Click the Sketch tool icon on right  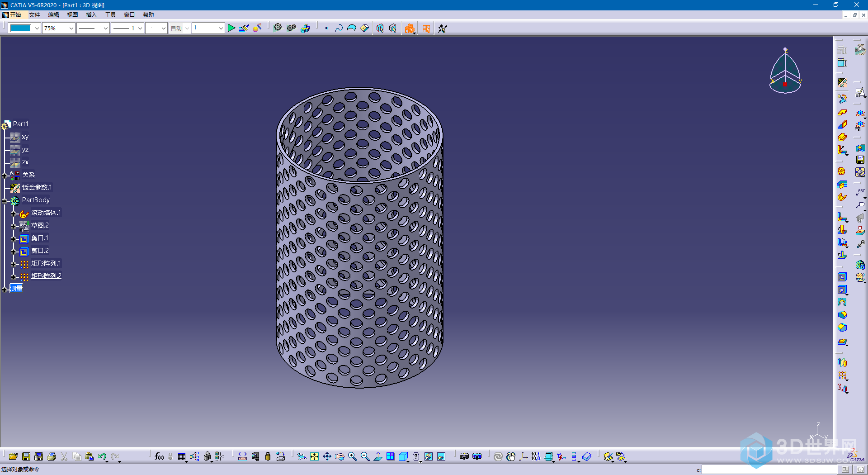860,93
